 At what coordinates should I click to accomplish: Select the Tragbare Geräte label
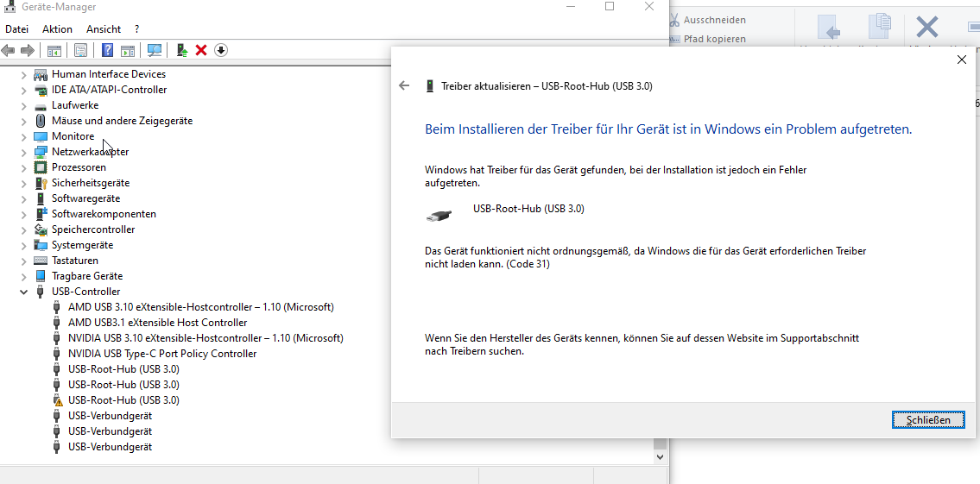87,276
